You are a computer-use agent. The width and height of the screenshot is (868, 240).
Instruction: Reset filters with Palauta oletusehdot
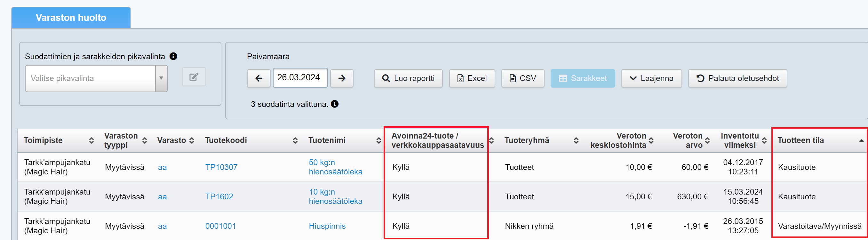click(x=737, y=78)
